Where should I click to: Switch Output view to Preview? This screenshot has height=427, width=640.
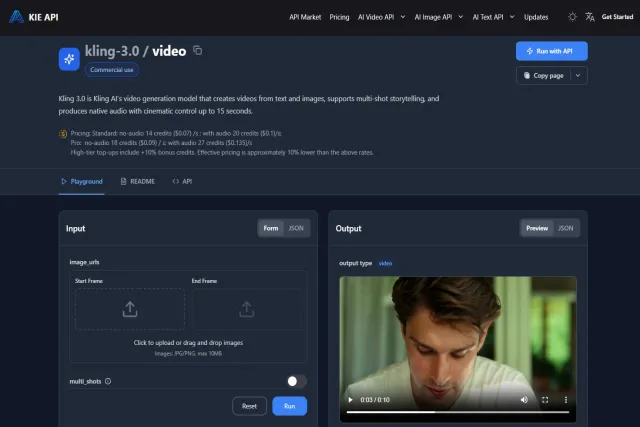tap(537, 228)
